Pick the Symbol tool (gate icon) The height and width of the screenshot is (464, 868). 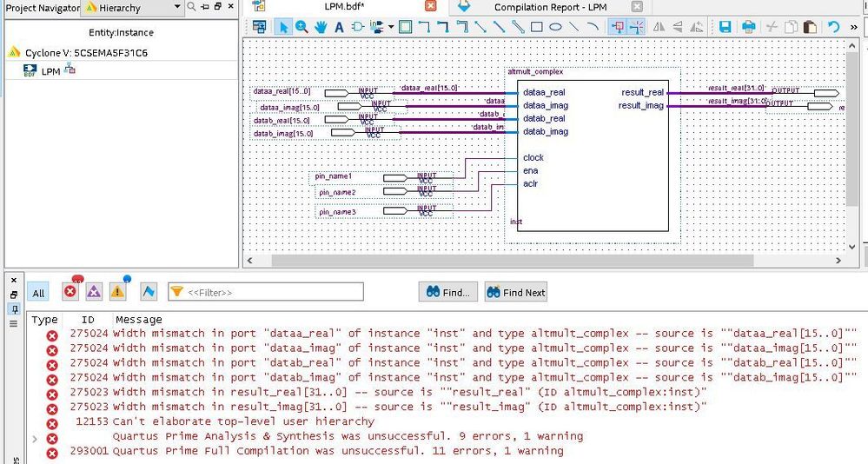(358, 27)
